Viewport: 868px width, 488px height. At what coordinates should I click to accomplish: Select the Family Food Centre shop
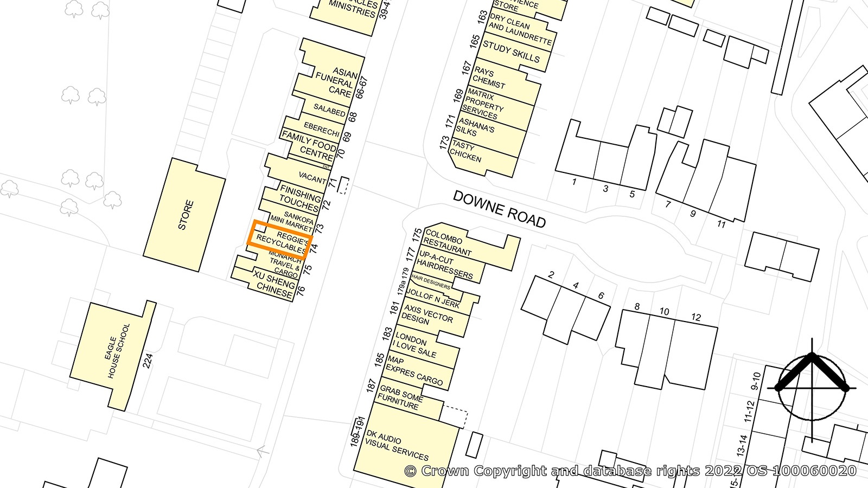(x=309, y=145)
